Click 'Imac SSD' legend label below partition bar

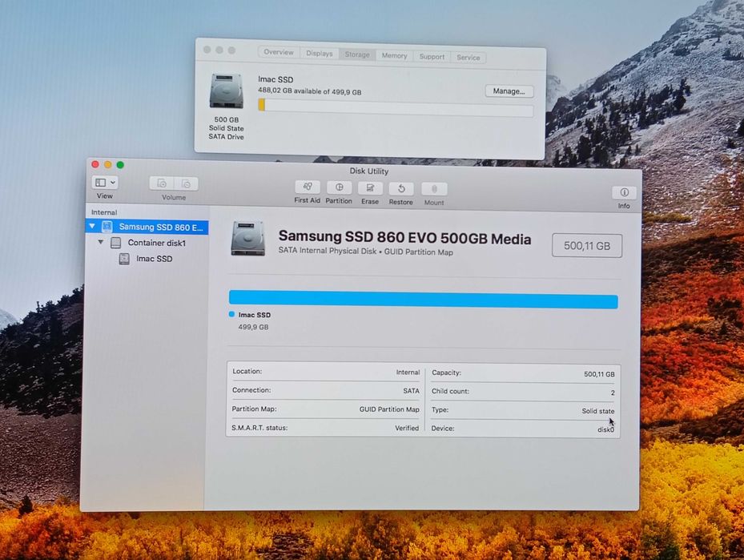pyautogui.click(x=255, y=315)
